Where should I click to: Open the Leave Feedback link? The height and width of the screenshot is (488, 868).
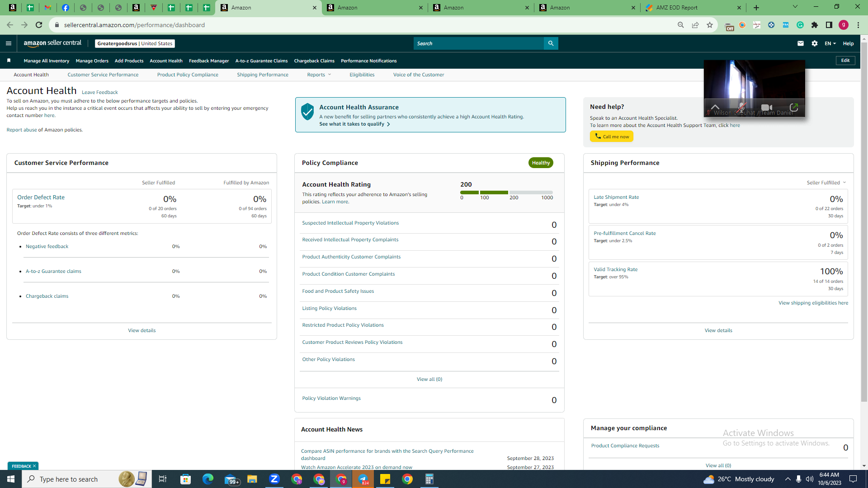click(x=100, y=92)
